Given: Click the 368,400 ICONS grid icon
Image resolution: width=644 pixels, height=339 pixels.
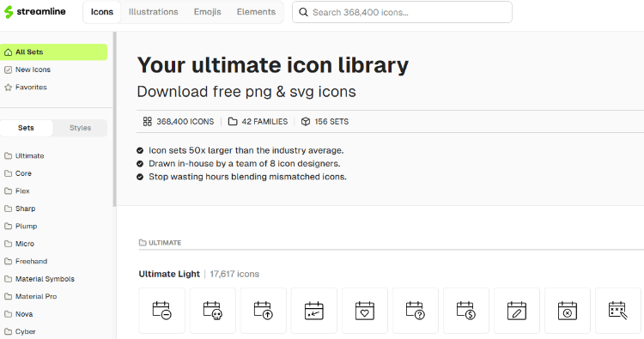Looking at the screenshot, I should 148,122.
